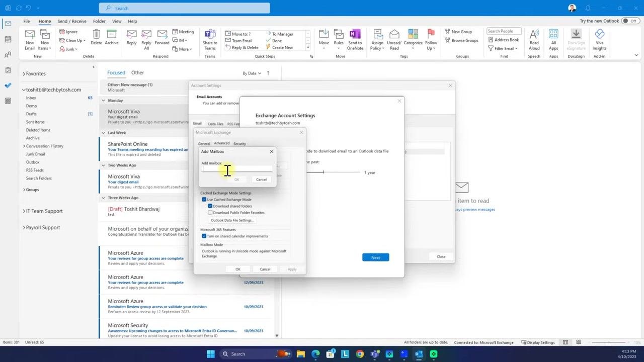Click the Search box in the title bar
644x362 pixels.
tap(184, 8)
